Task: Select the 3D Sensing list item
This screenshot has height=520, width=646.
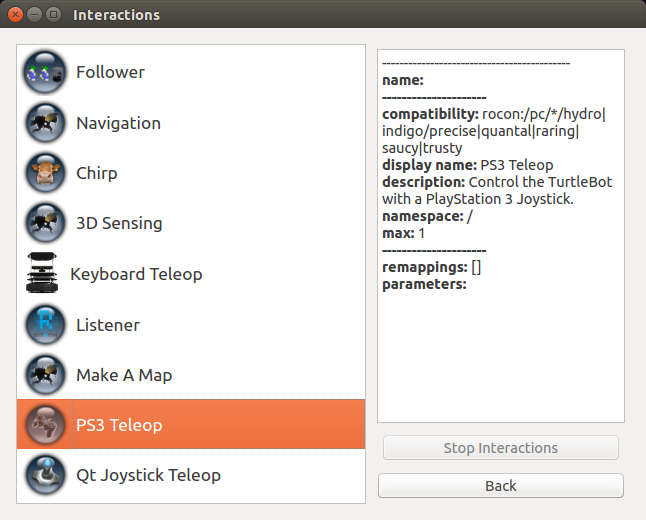Action: click(119, 223)
